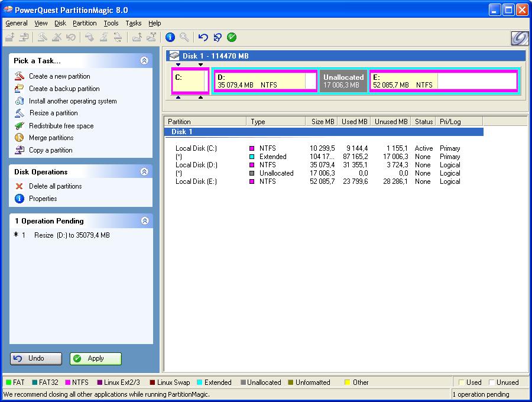Click the greyed magnifier toolbar icon
Screen dimensions: 532x402
click(x=184, y=37)
